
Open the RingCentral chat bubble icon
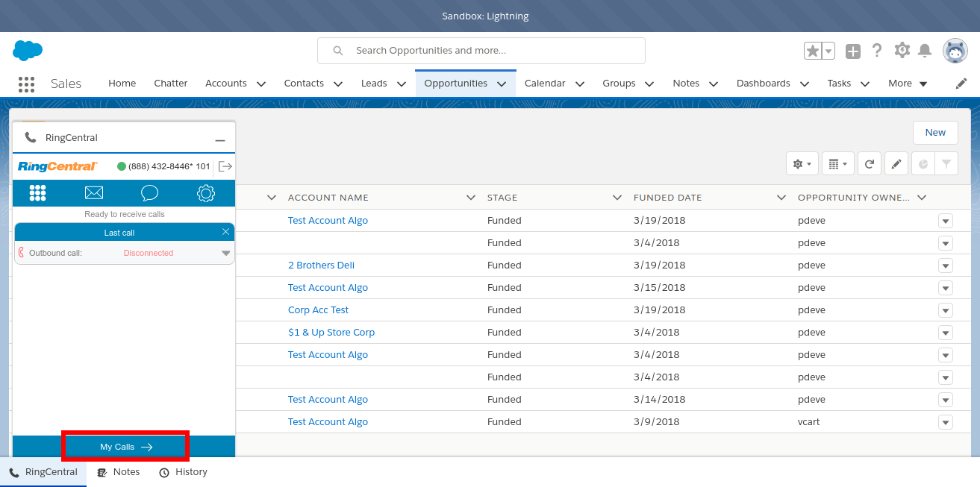point(149,193)
